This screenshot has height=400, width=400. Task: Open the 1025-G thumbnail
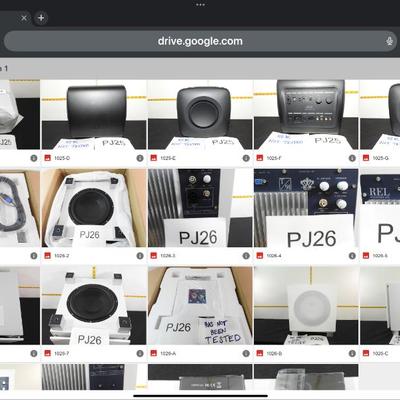pyautogui.click(x=380, y=114)
